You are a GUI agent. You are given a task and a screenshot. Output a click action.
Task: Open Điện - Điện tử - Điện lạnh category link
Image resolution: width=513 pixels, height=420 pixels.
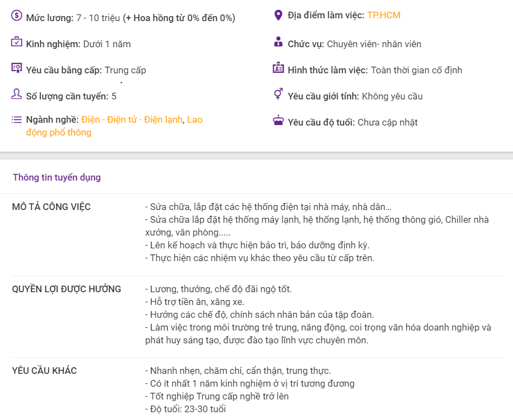click(132, 120)
